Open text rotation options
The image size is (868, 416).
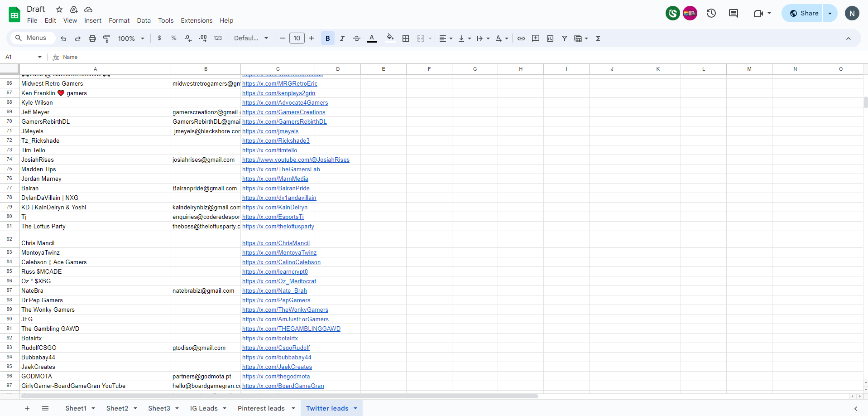click(502, 39)
